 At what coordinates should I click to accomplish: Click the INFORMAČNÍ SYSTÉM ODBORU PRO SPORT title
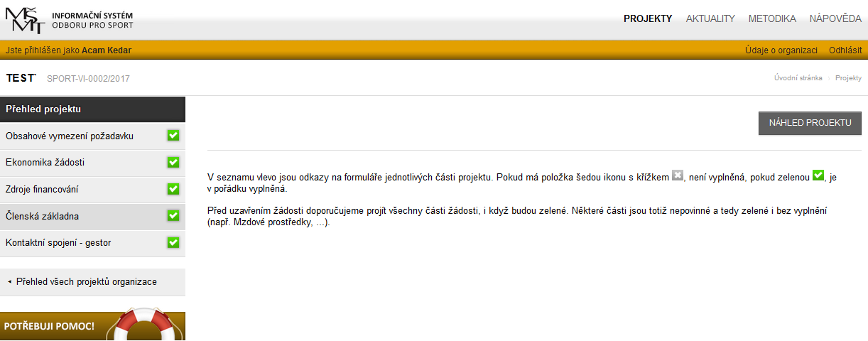click(x=92, y=20)
